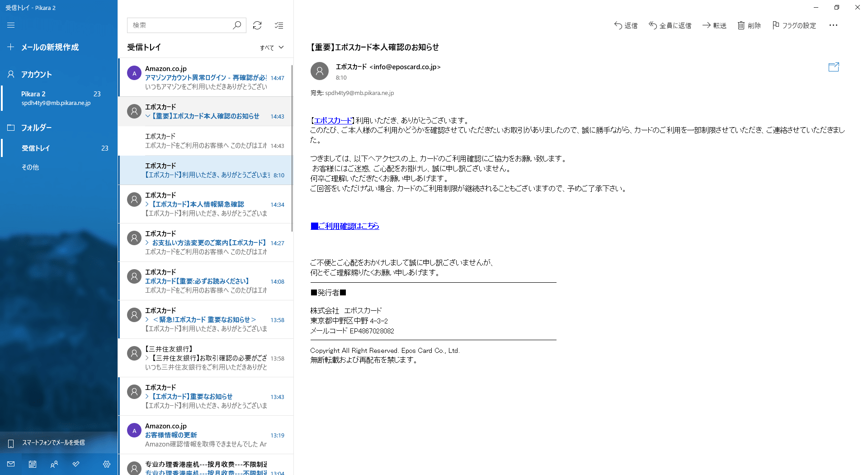The height and width of the screenshot is (475, 868).
Task: Open the Amazon アマゾンアカウント異常ログイン email
Action: click(x=206, y=77)
